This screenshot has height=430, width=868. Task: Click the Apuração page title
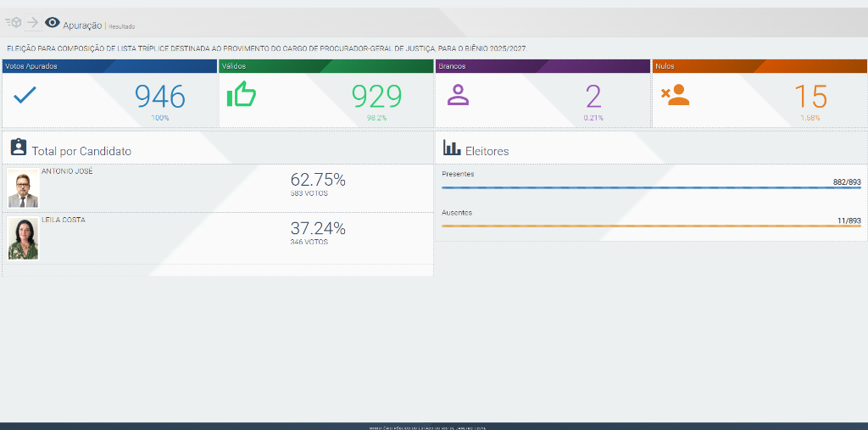[x=82, y=25]
